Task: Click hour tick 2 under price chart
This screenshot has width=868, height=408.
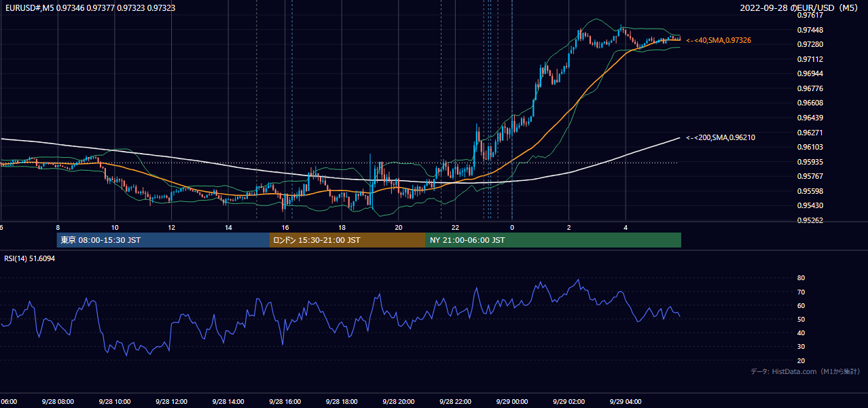Action: [568, 228]
